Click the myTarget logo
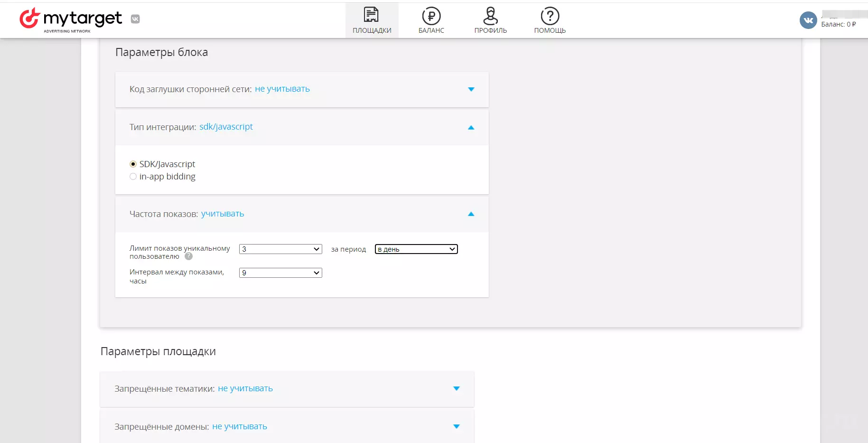 click(x=71, y=19)
